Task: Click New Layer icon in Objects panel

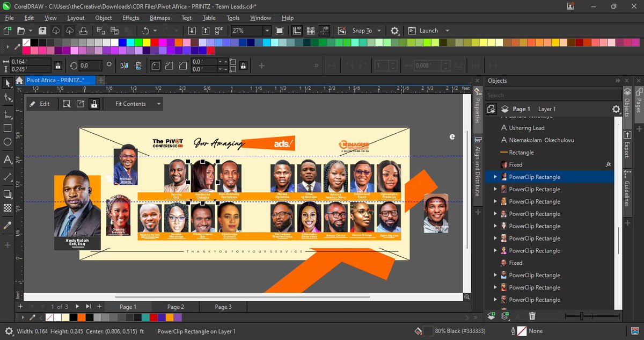Action: tap(491, 316)
